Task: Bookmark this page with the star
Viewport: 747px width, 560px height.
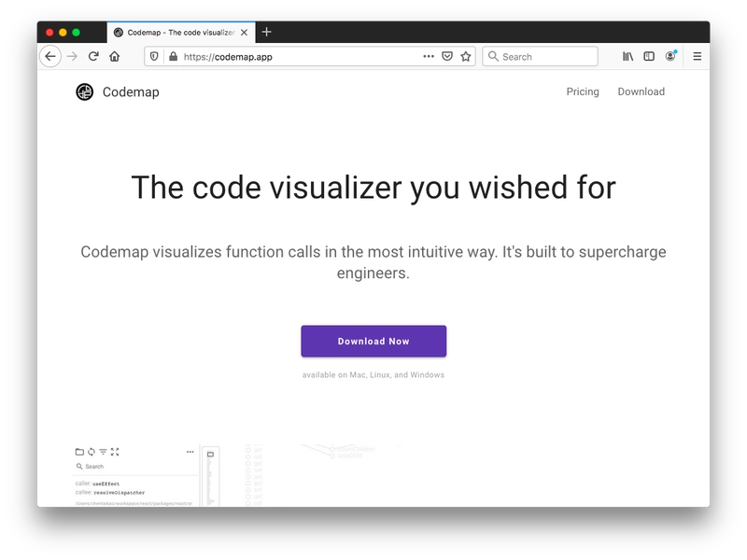Action: 466,57
